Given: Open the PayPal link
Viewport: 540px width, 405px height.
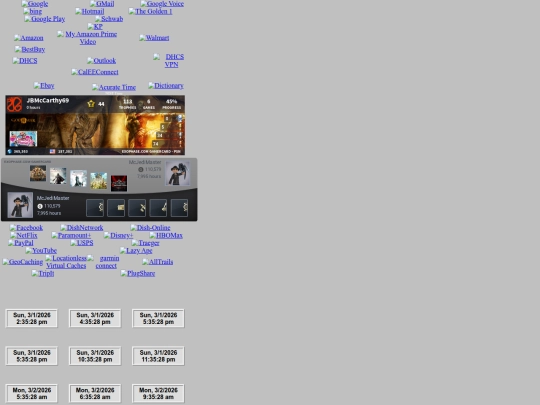Looking at the screenshot, I should [21, 243].
